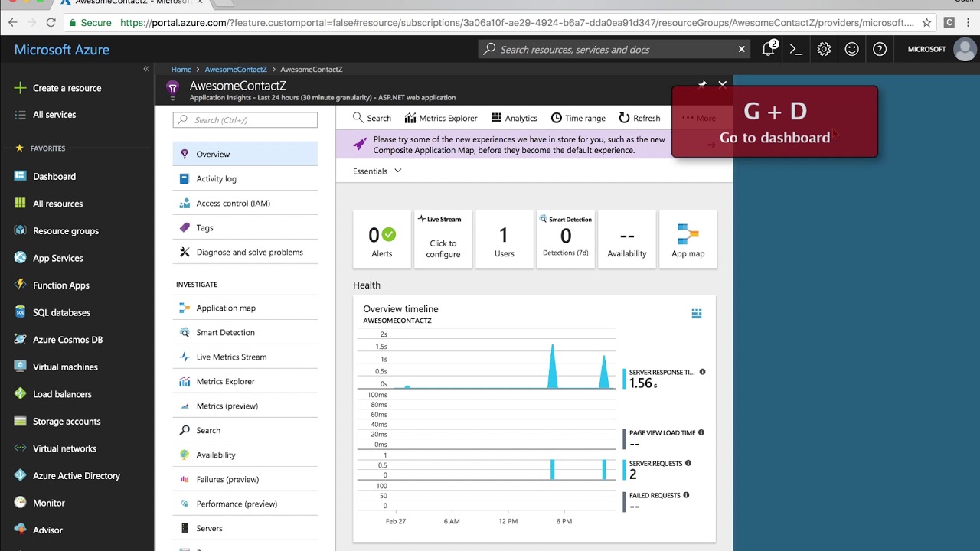Click the Virtual machines icon
This screenshot has width=980, height=551.
[x=20, y=367]
